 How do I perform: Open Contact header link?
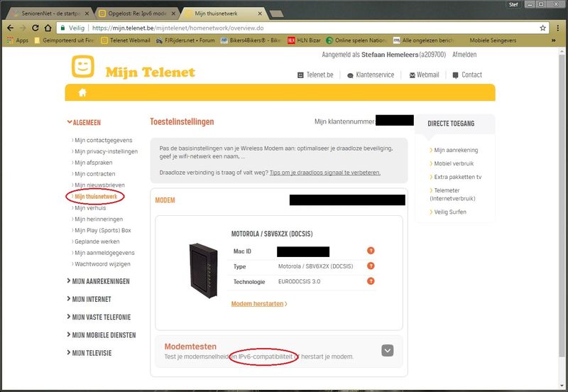pos(467,75)
